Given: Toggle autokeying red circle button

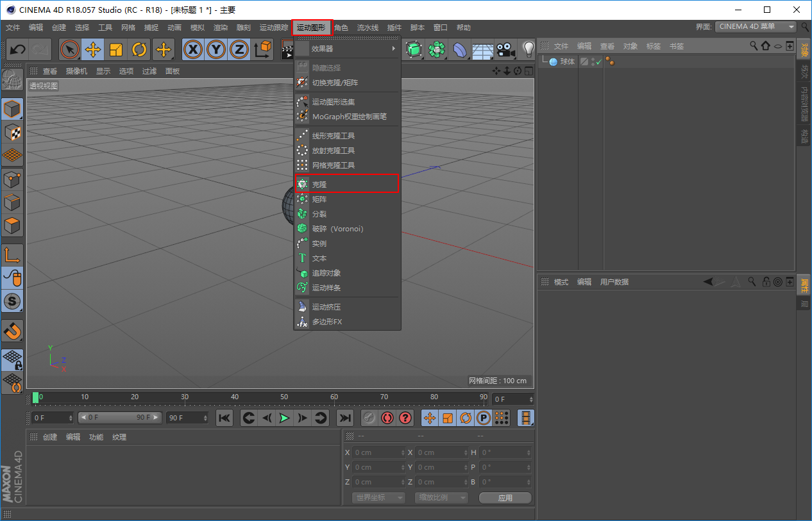Looking at the screenshot, I should [387, 418].
